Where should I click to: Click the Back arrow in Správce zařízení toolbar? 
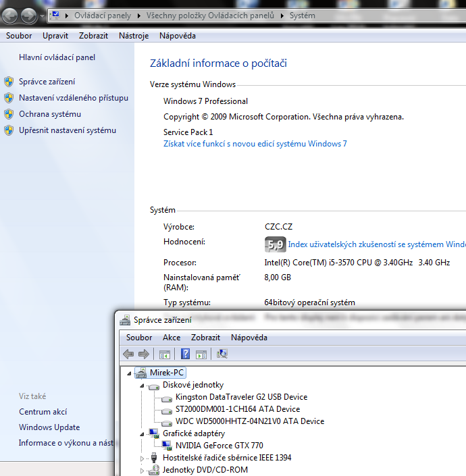(x=128, y=354)
